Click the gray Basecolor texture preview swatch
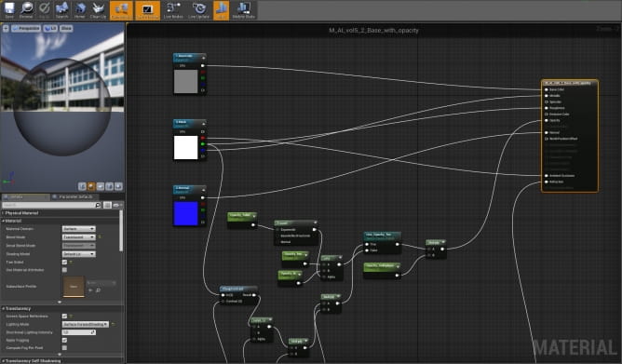This screenshot has width=622, height=364. click(x=185, y=81)
